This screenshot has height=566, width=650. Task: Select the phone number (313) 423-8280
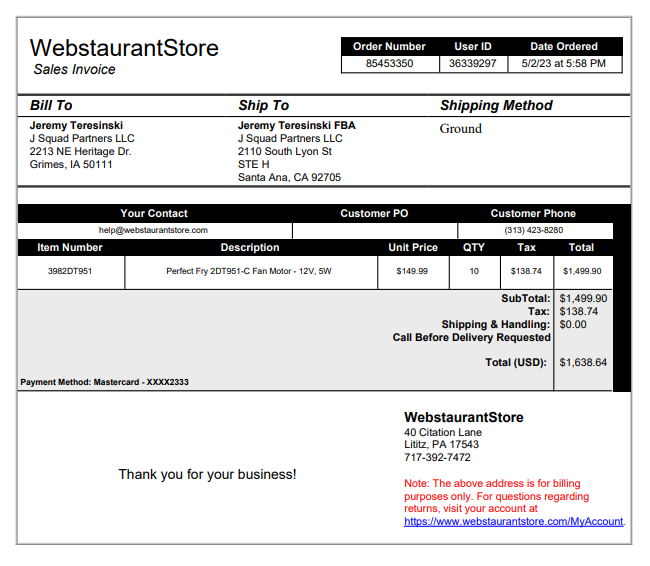(x=534, y=230)
